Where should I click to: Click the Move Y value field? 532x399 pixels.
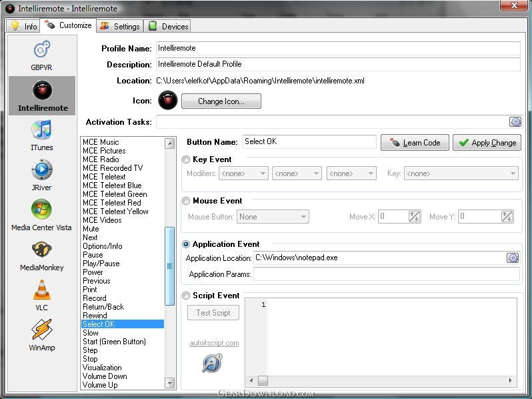click(479, 217)
